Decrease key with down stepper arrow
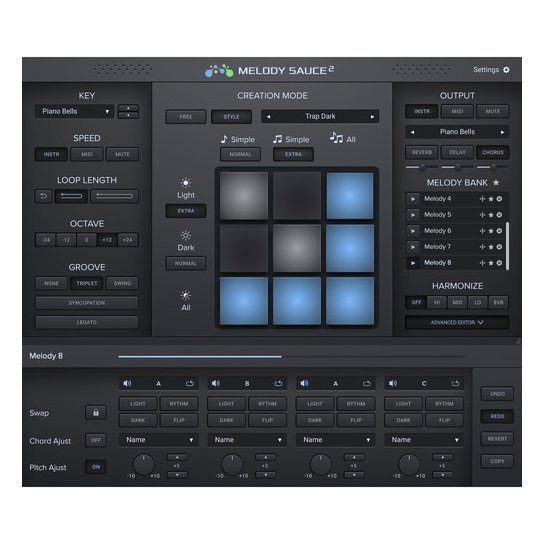The height and width of the screenshot is (544, 544). (128, 115)
